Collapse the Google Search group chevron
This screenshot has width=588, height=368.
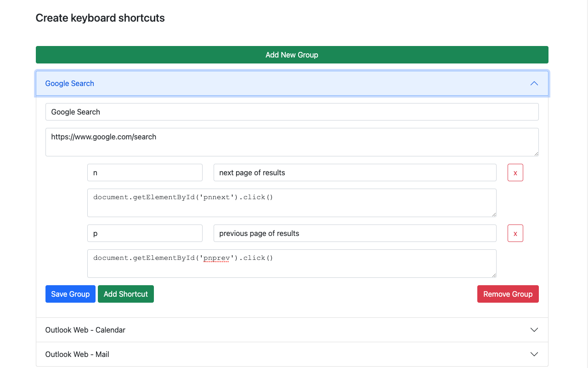(534, 83)
